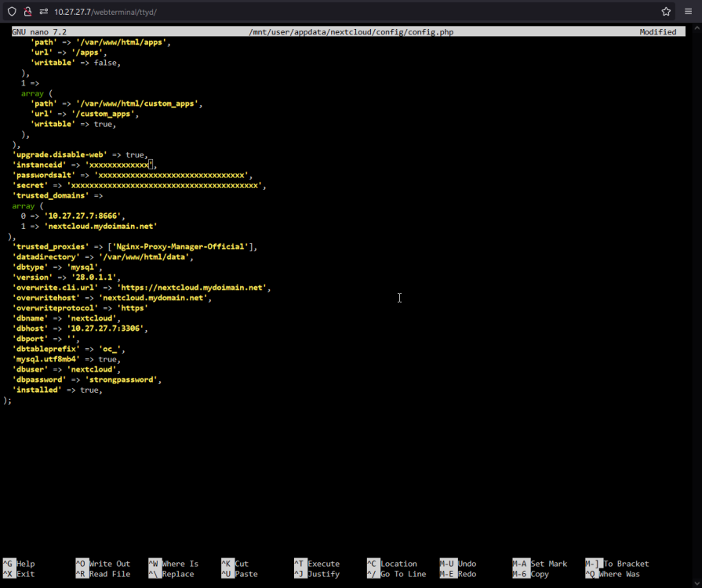Click the ^/ Go To Line shortcut

coord(397,574)
